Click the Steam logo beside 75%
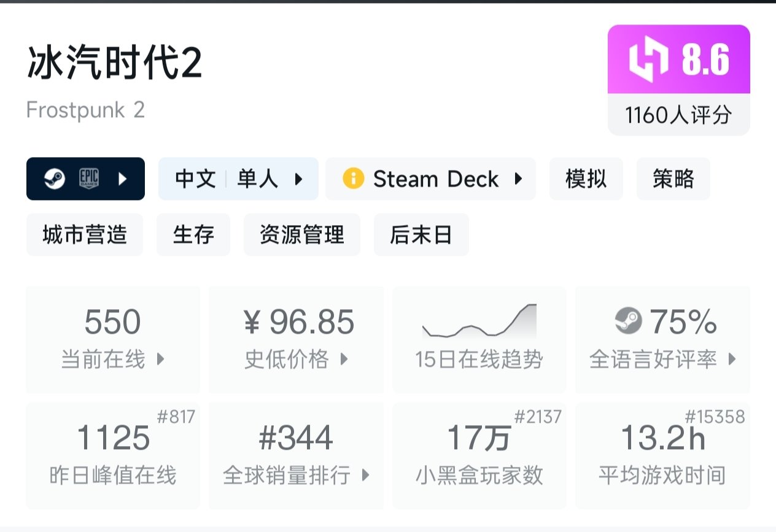 pyautogui.click(x=628, y=322)
